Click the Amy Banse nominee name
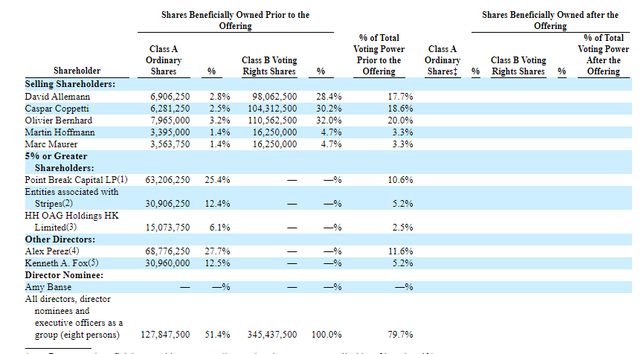This screenshot has height=354, width=644. 49,287
